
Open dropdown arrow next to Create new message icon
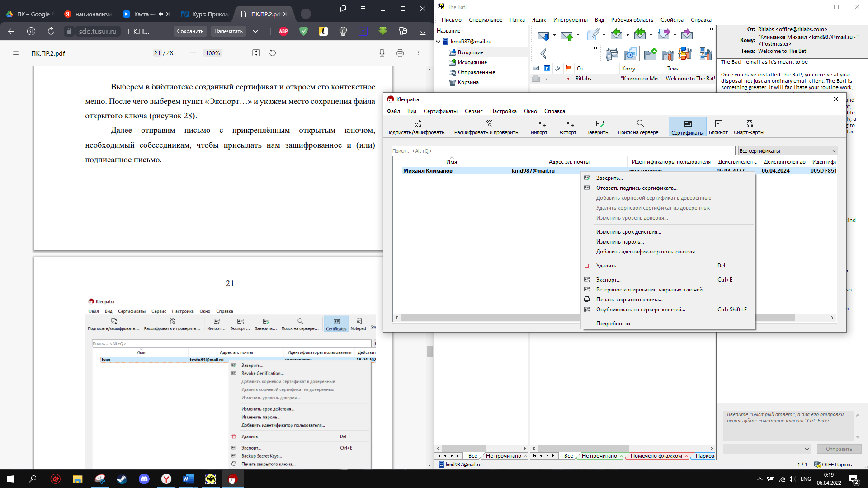(x=604, y=35)
